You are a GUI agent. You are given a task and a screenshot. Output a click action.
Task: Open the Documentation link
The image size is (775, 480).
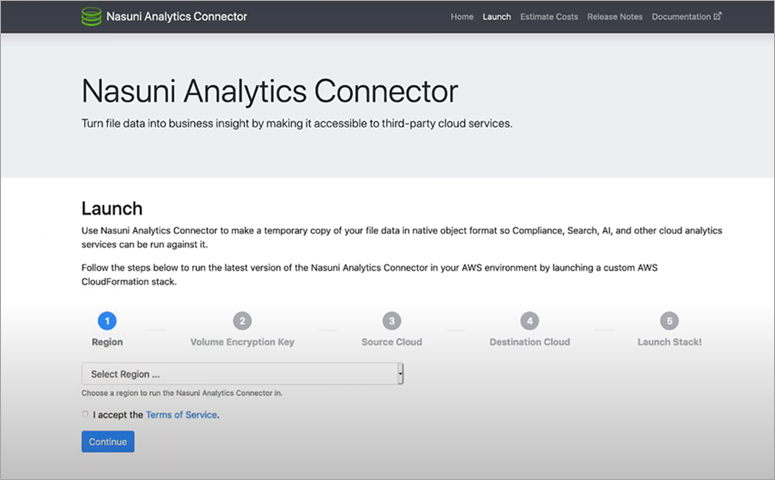tap(686, 17)
